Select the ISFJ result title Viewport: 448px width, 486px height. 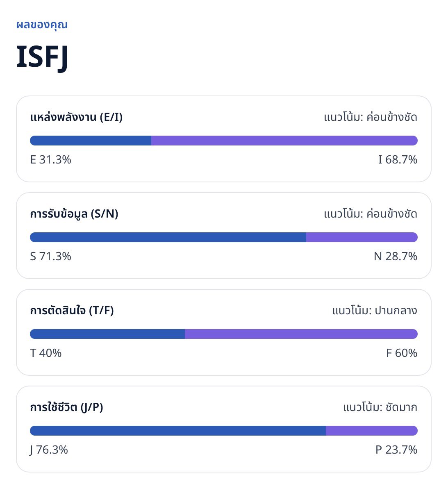click(42, 57)
